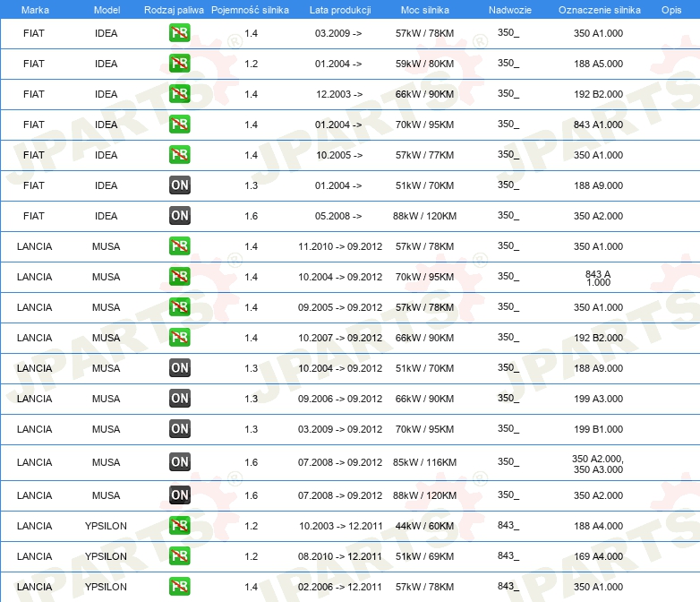
Task: Click the ON icon for LANCIA MUSA 88kW / 120KM
Action: (x=179, y=495)
